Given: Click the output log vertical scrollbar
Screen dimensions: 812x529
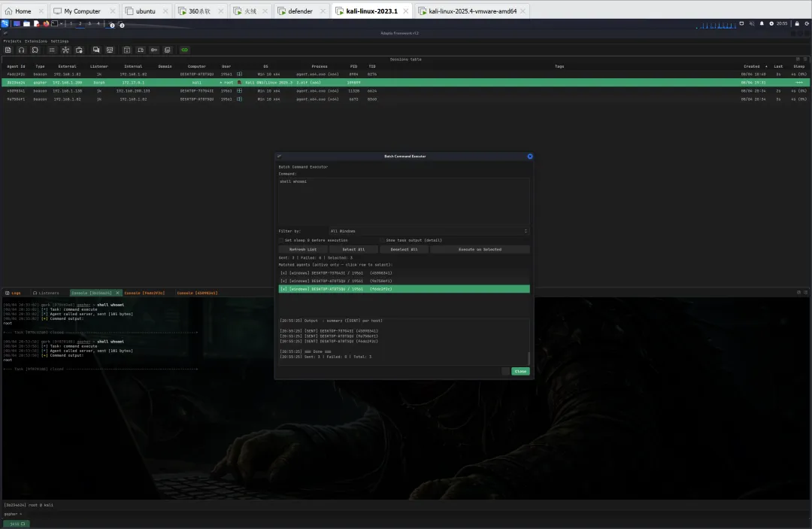Looking at the screenshot, I should [x=528, y=357].
